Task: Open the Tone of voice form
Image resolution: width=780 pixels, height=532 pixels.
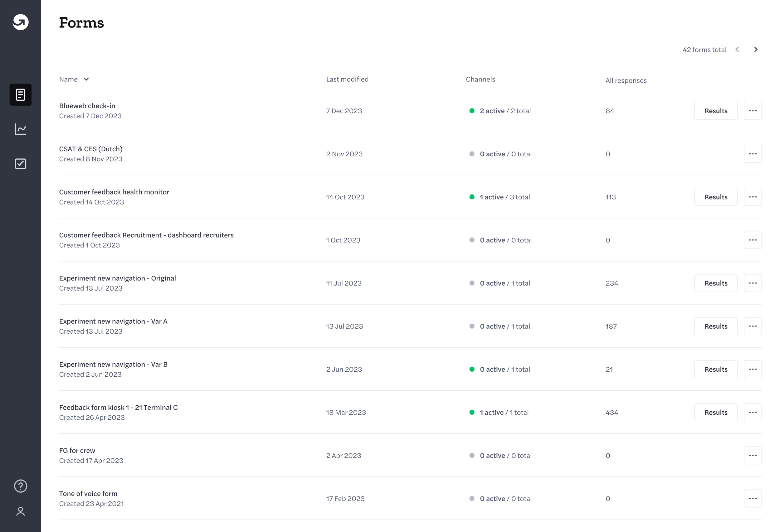Action: pyautogui.click(x=88, y=494)
